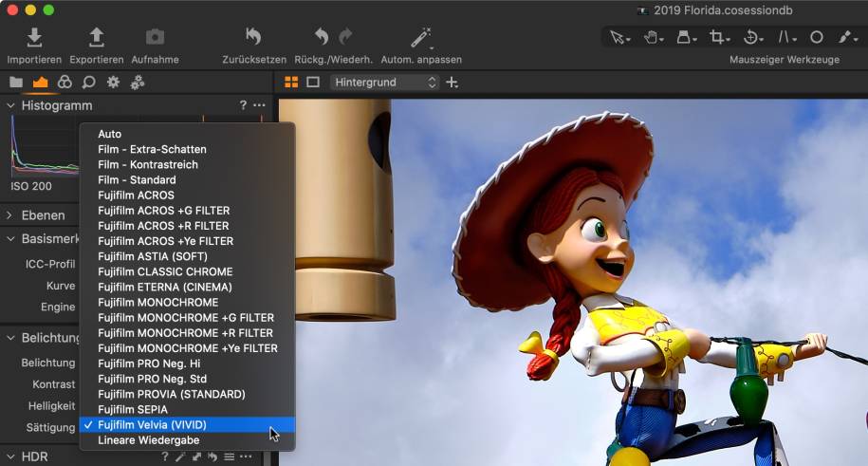
Task: Choose plain Fujifilm ACROS entry
Action: [187, 196]
